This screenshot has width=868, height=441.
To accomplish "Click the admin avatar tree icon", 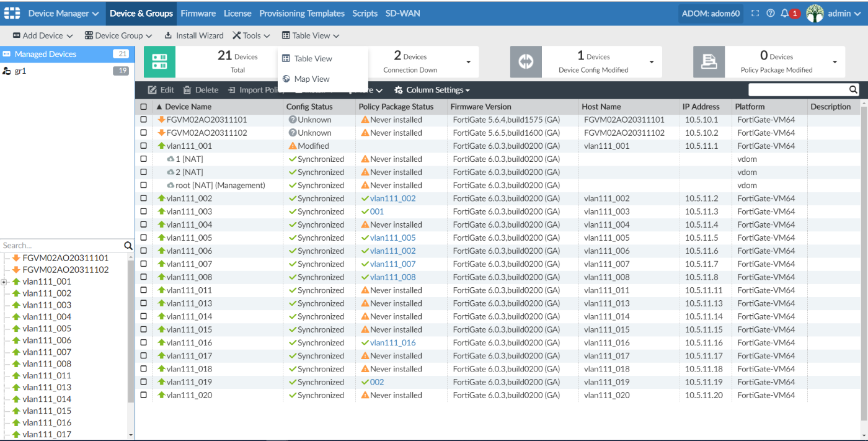I will coord(815,13).
